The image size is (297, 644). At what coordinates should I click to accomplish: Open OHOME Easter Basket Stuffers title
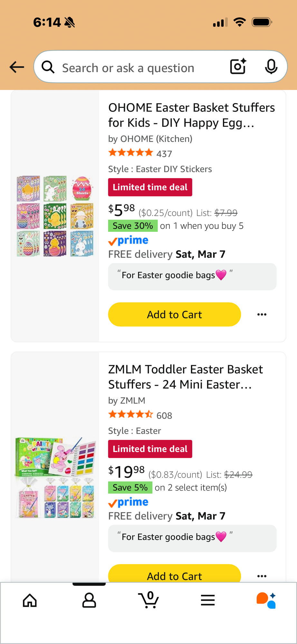pos(191,115)
